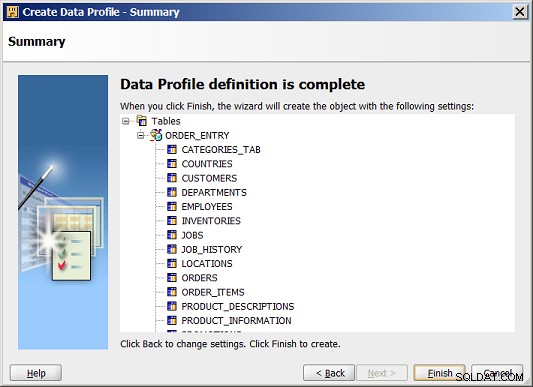Viewport: 533px width, 387px height.
Task: Select the ORDER_ENTRY tree label
Action: 197,135
